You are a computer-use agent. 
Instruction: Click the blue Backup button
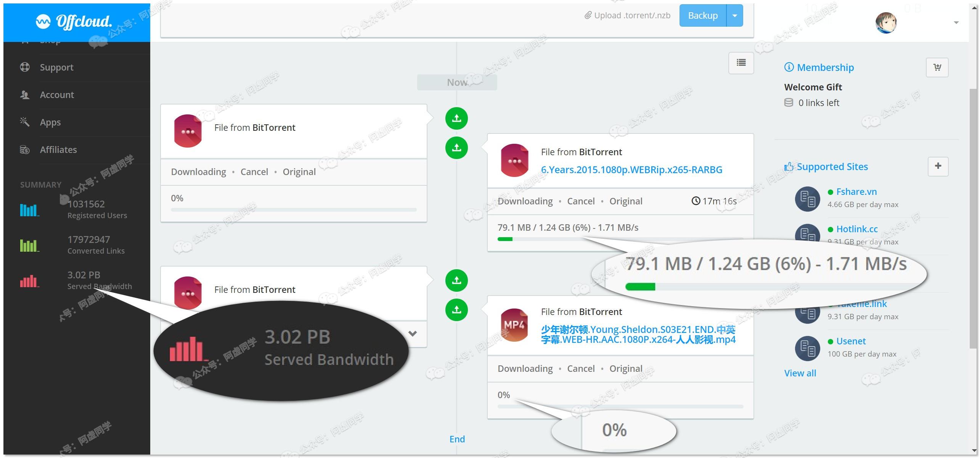tap(702, 16)
